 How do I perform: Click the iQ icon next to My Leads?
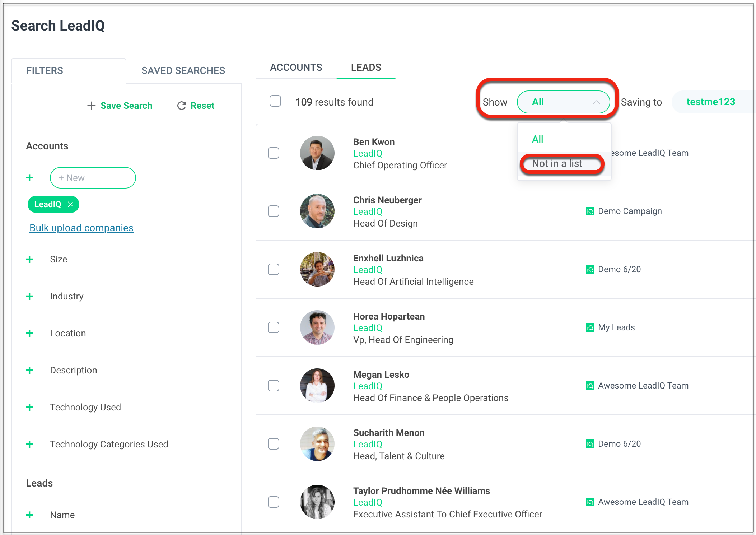(x=590, y=327)
